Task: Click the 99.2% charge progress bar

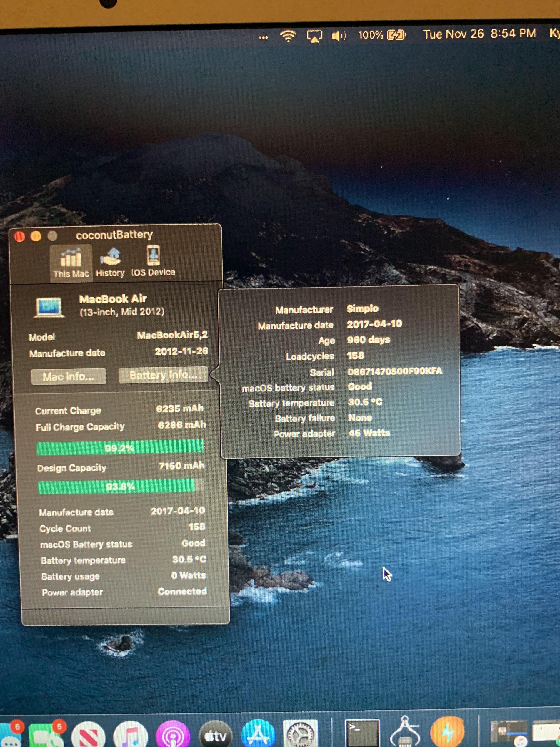Action: point(120,447)
